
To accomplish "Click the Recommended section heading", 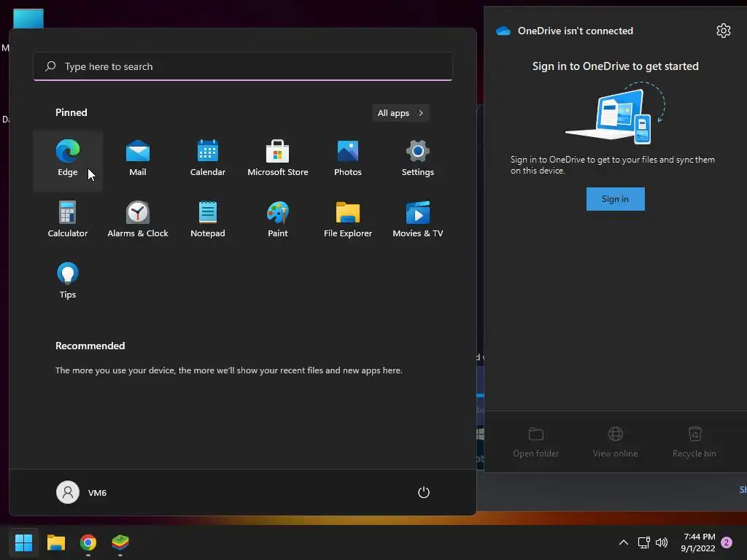I will tap(90, 346).
